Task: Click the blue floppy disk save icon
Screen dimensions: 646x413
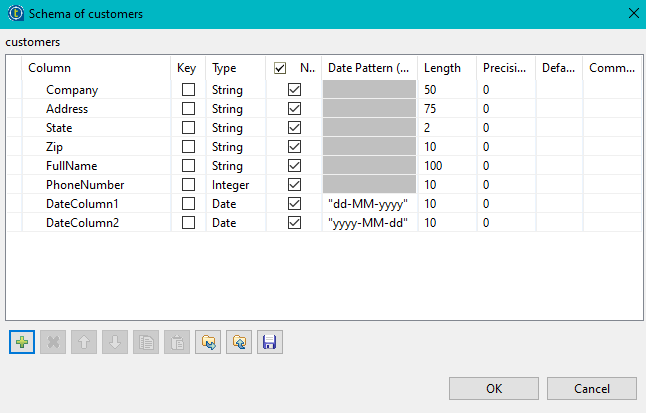Action: coord(269,342)
